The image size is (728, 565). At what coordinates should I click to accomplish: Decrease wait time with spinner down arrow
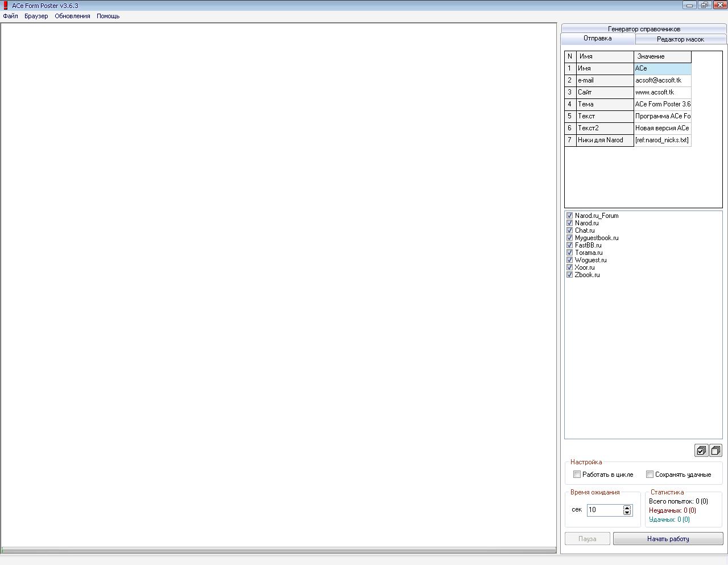click(627, 512)
